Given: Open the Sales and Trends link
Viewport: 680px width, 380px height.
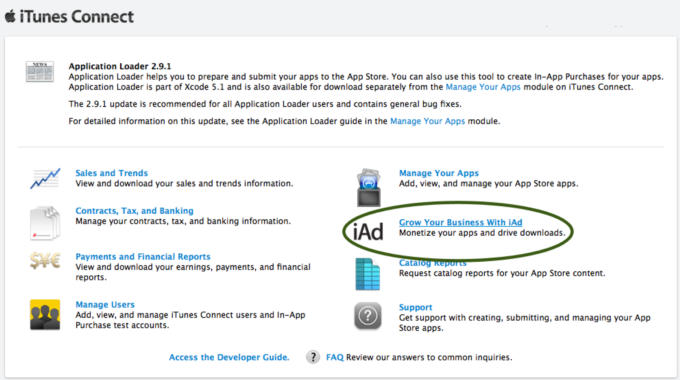Looking at the screenshot, I should tap(111, 173).
